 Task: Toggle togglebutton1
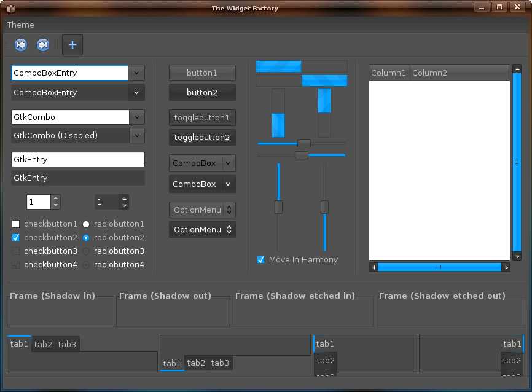(x=202, y=118)
